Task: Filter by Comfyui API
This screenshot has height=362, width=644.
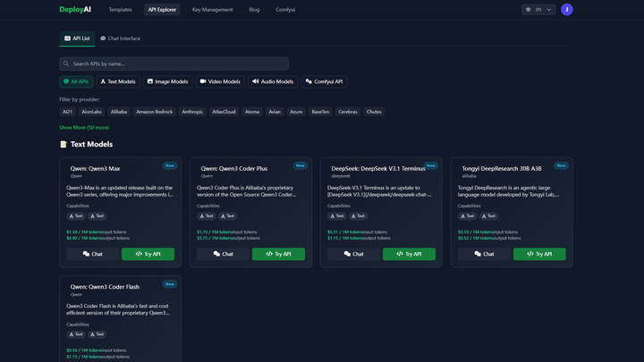Action: pos(324,81)
